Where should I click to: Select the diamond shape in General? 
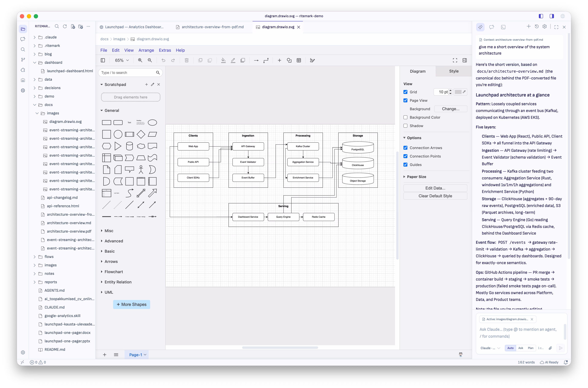141,134
